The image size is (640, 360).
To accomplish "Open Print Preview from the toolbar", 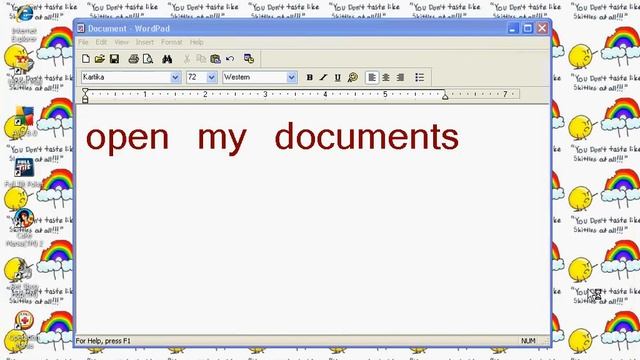I will (148, 59).
